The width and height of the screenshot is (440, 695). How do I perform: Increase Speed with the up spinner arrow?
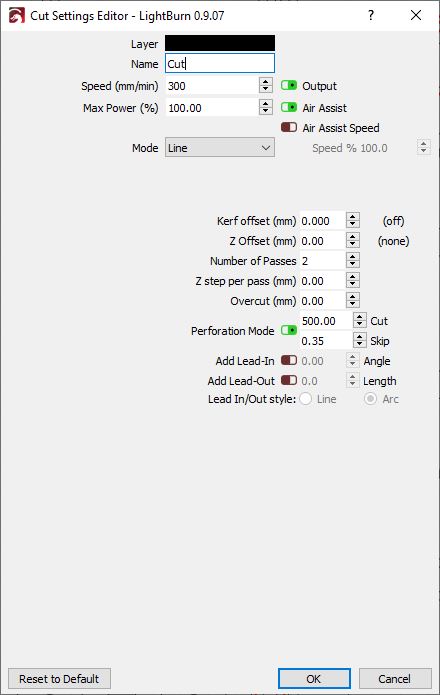(x=265, y=82)
